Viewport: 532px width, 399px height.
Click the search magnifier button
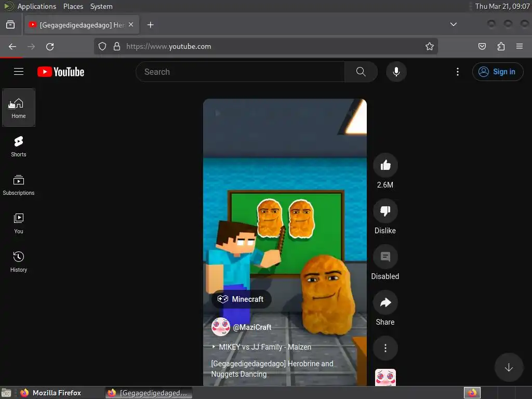click(x=361, y=72)
